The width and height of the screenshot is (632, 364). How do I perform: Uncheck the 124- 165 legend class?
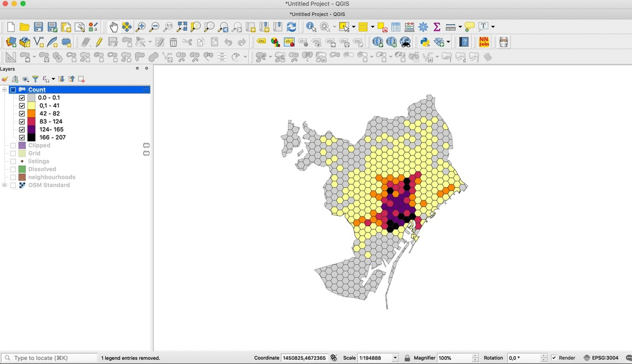pyautogui.click(x=22, y=130)
